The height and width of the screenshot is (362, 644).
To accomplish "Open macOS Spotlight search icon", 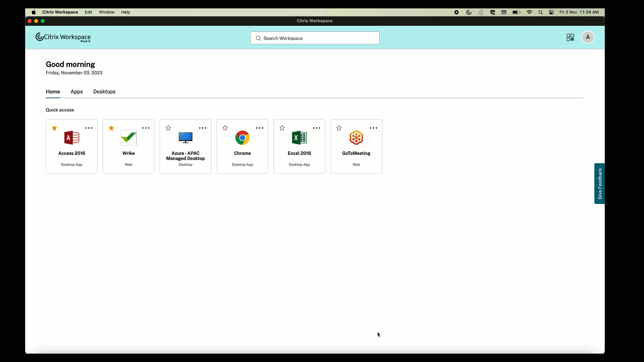I will coord(540,12).
